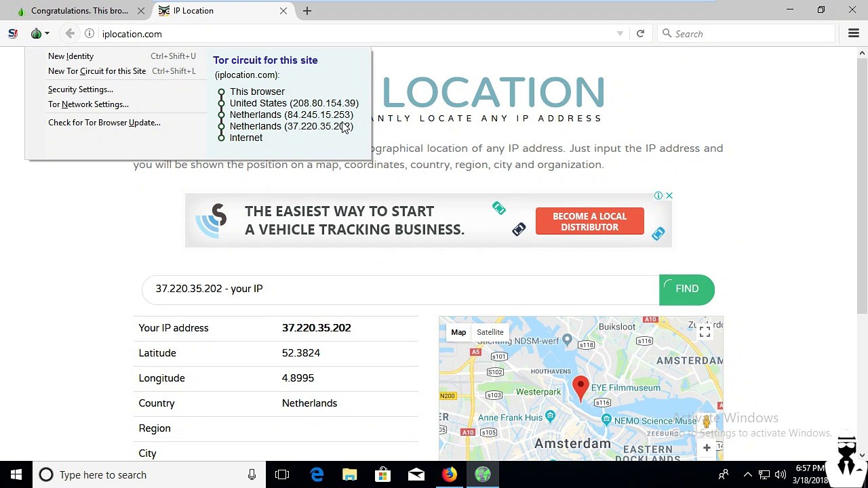Screen dimensions: 868x488
Task: Click the Tor onion button
Action: coord(39,33)
